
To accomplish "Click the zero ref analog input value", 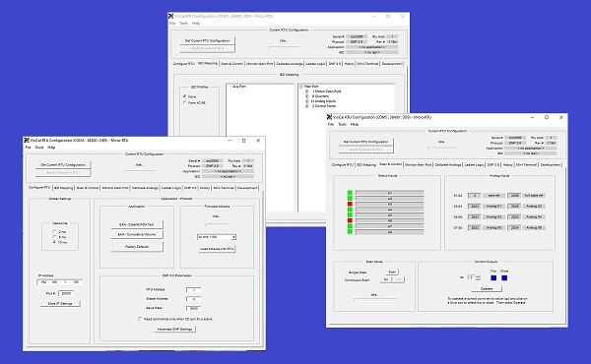I will 475,196.
